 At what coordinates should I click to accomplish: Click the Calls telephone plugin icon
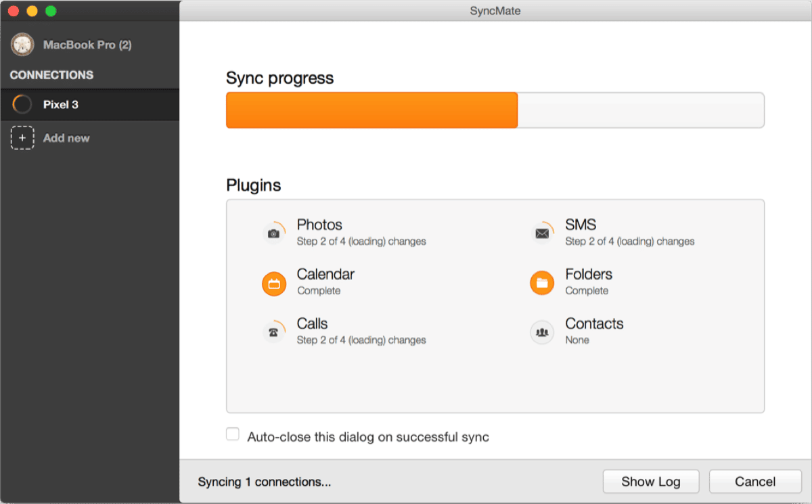pos(273,332)
